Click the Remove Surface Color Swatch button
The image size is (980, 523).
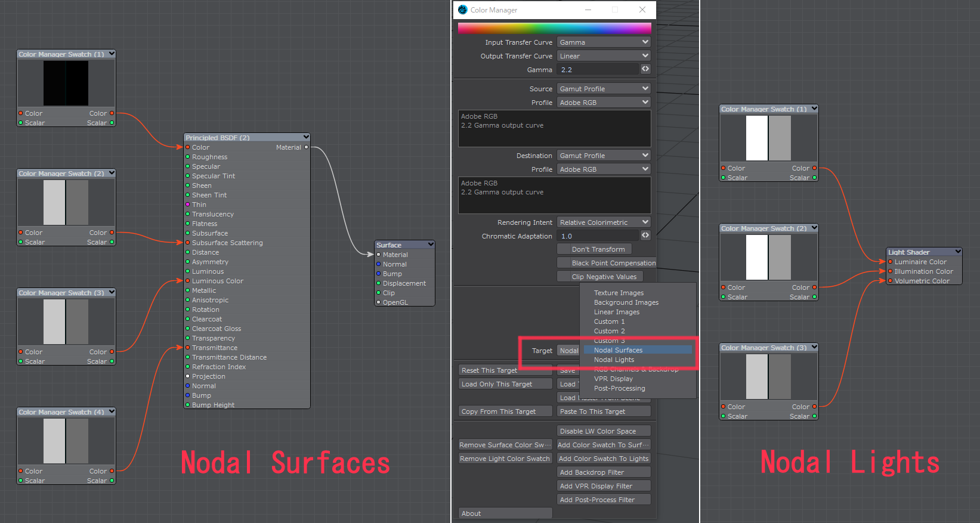pos(505,445)
